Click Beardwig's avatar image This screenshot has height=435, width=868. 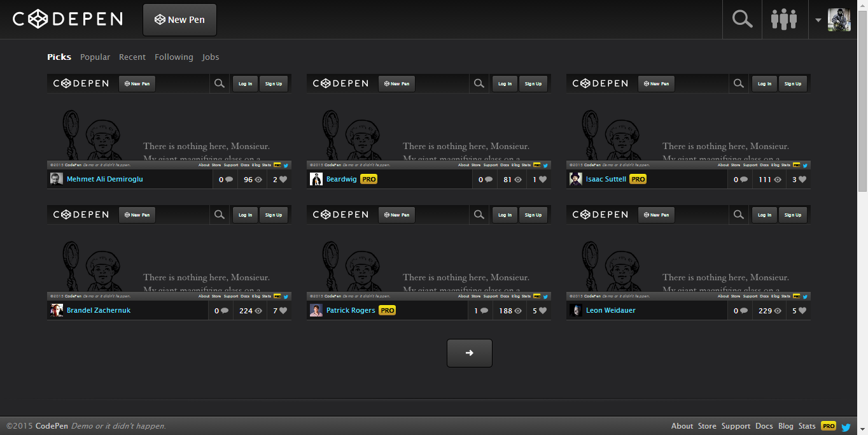point(316,179)
